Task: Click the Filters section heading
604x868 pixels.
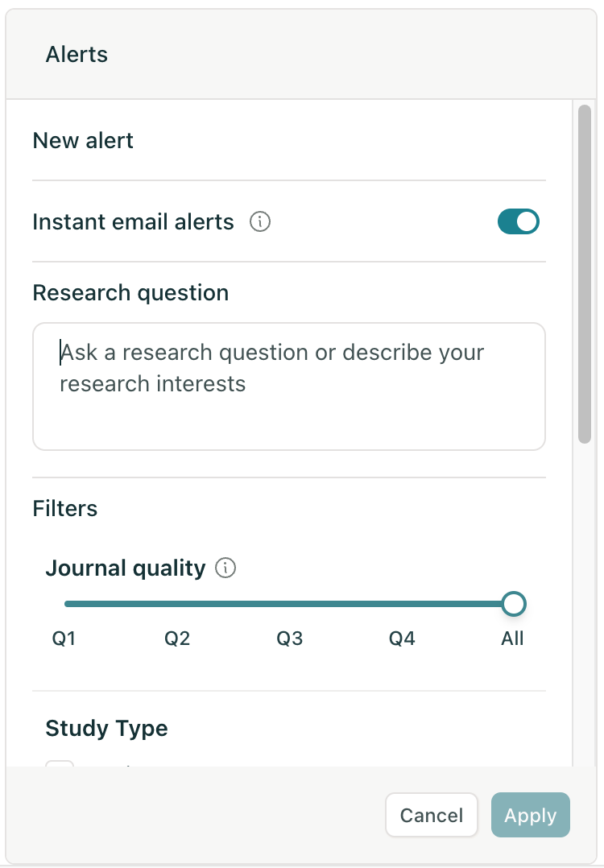Action: 64,508
